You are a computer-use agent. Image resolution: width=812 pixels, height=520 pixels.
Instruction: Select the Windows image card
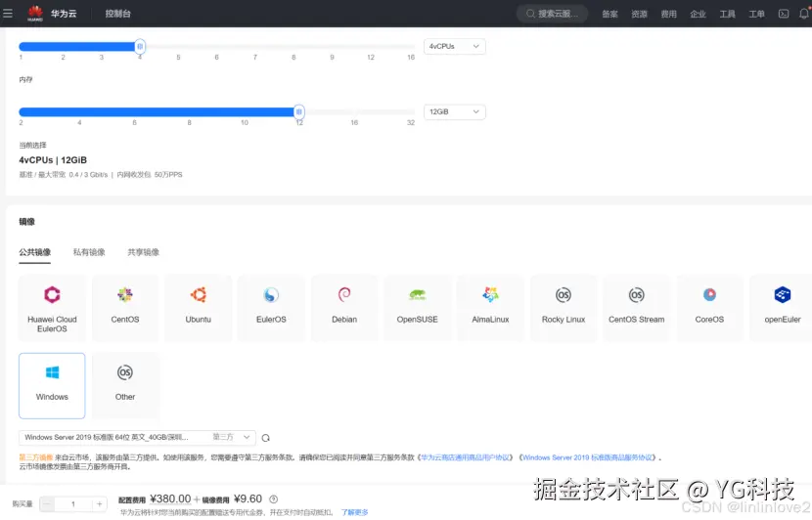52,386
